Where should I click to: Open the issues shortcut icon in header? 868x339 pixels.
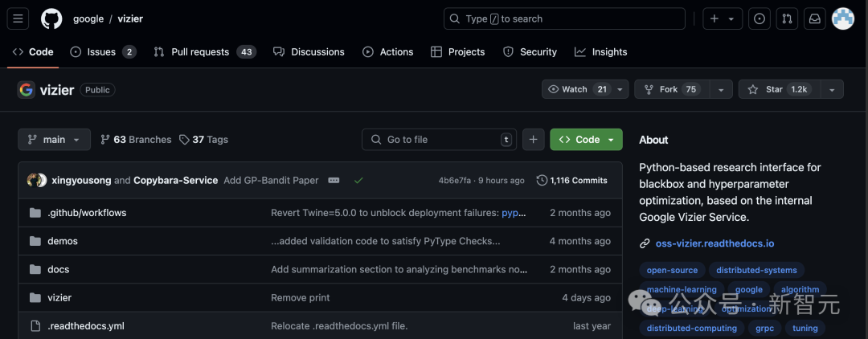tap(759, 18)
